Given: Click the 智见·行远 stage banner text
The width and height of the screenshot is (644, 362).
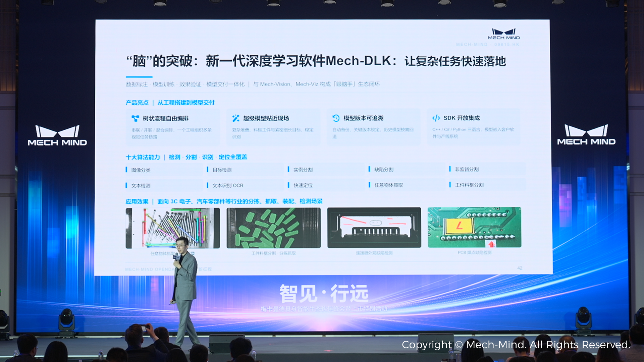Looking at the screenshot, I should [324, 294].
